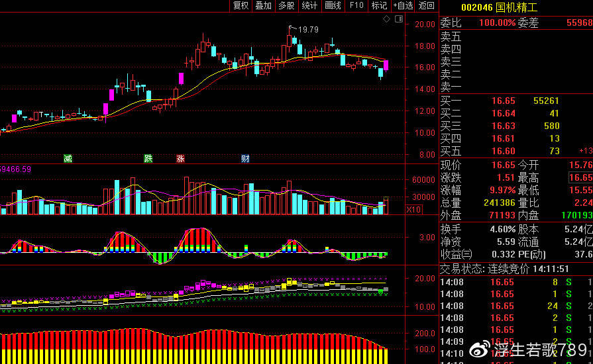Click the red 涨 event marker
Viewport: 593px width, 364px height.
click(180, 159)
